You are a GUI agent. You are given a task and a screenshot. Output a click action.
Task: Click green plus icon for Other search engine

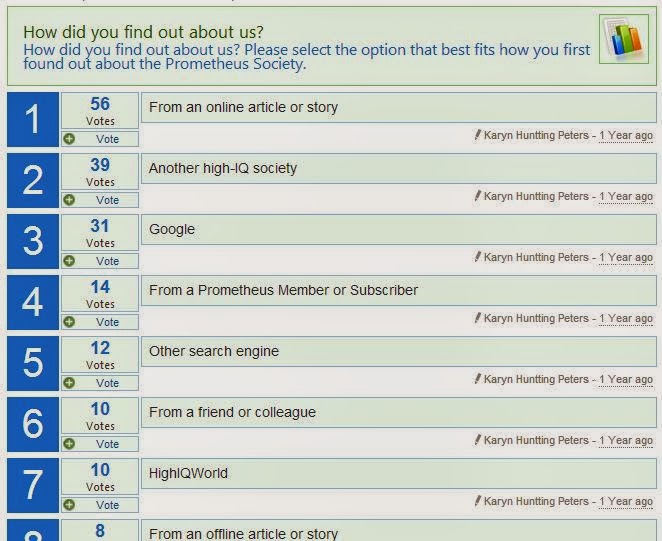69,383
